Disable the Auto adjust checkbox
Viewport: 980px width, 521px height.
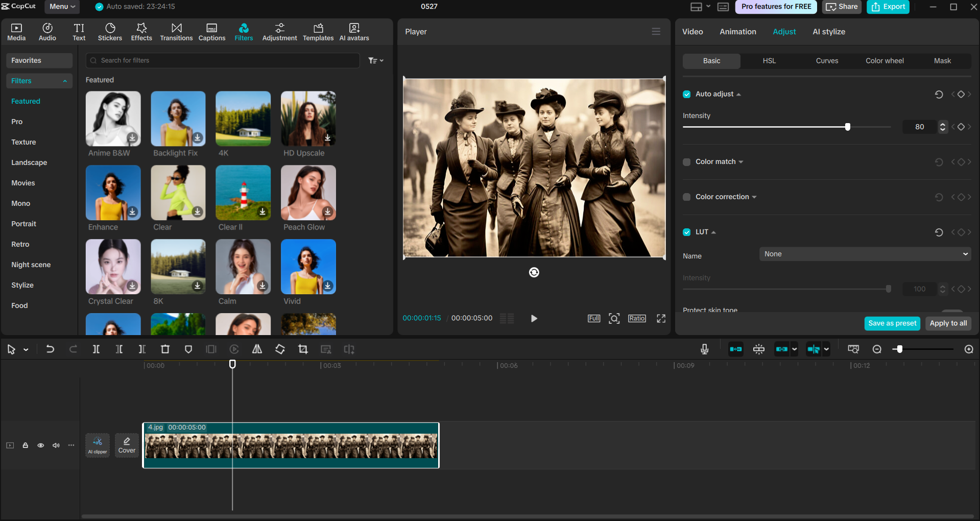click(x=686, y=94)
